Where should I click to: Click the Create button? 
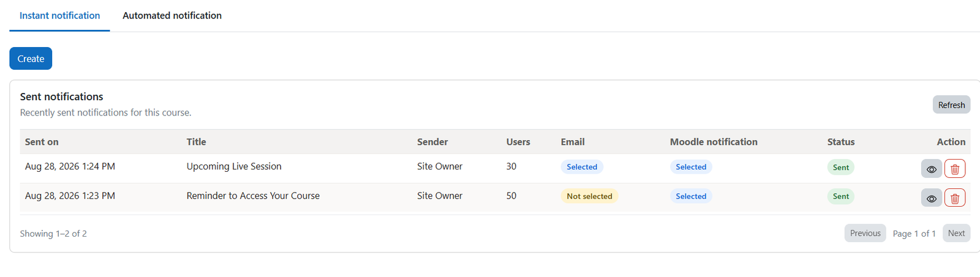coord(31,59)
